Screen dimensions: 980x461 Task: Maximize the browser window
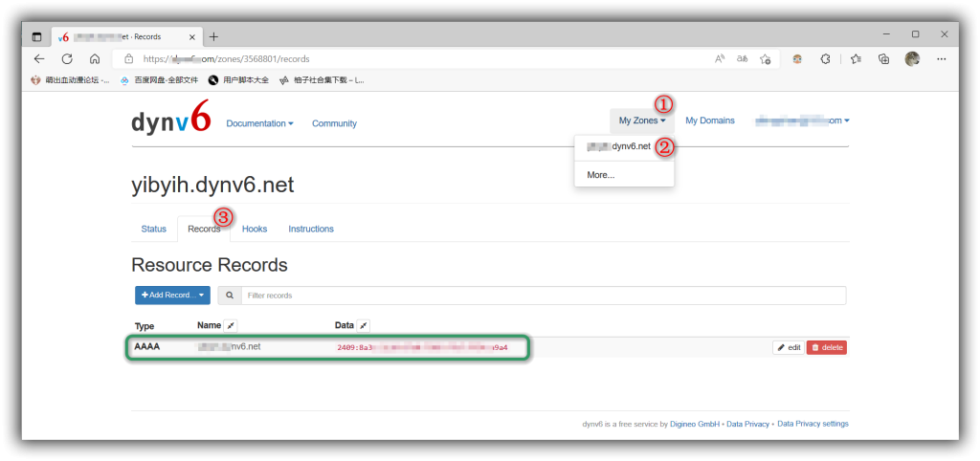click(x=916, y=34)
